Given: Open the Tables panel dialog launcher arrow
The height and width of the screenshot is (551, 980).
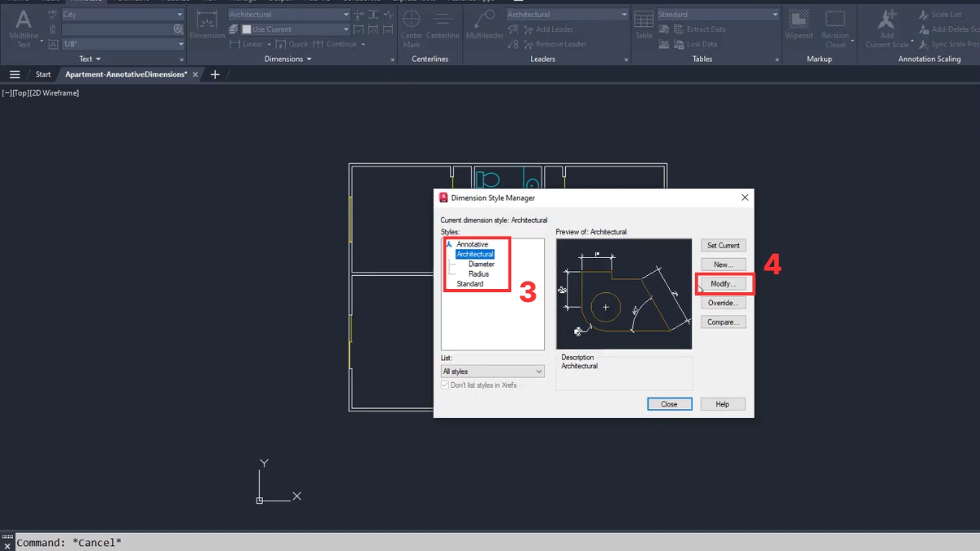Looking at the screenshot, I should 777,60.
